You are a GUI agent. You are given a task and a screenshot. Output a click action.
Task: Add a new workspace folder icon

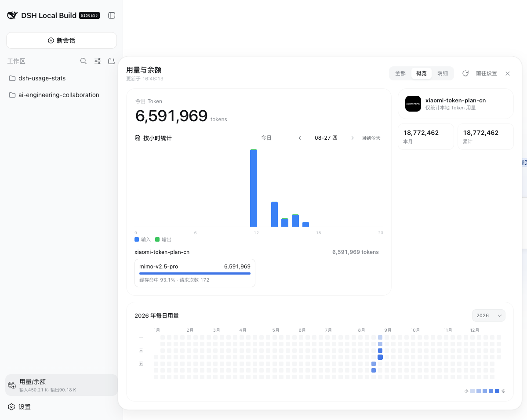pyautogui.click(x=112, y=61)
